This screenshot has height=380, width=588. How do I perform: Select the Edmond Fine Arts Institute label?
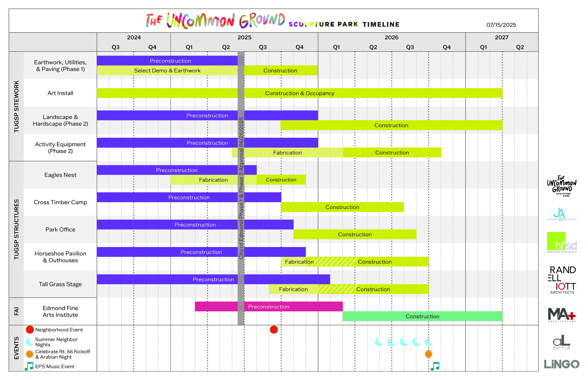tap(60, 311)
